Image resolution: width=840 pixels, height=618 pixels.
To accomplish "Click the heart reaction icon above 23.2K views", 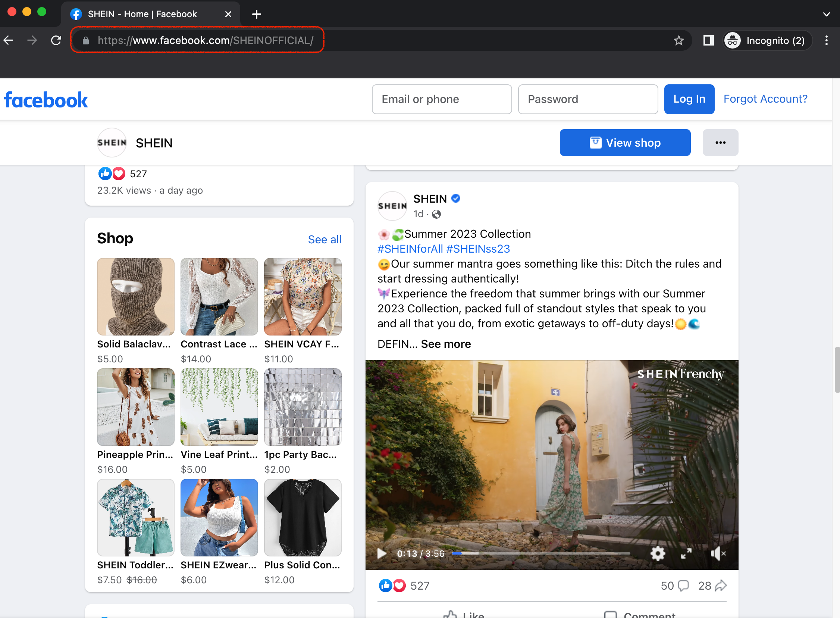I will [119, 174].
